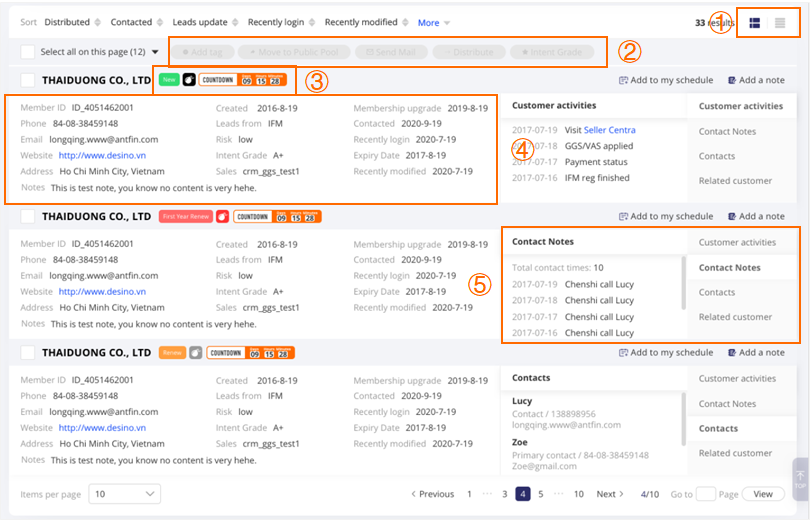Click the green New tag badge

click(169, 80)
